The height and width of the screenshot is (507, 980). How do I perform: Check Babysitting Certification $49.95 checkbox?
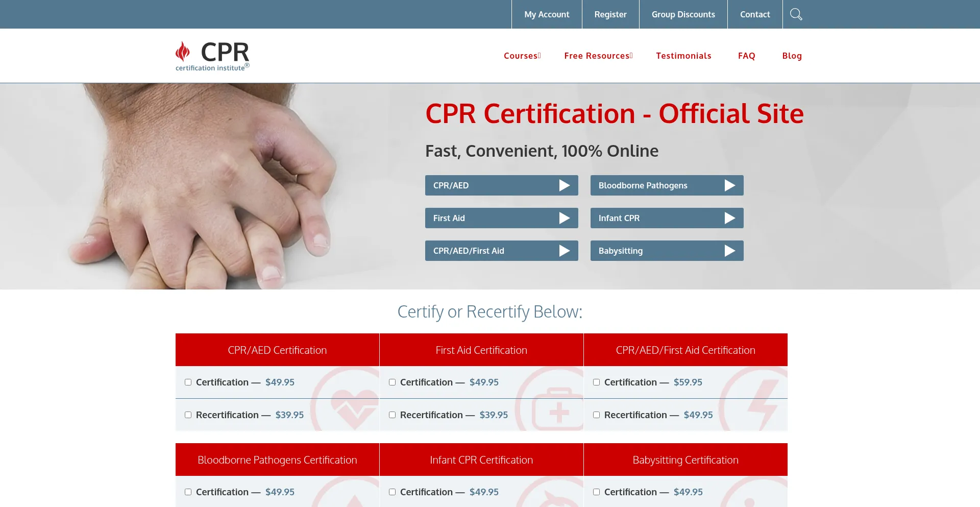click(596, 492)
